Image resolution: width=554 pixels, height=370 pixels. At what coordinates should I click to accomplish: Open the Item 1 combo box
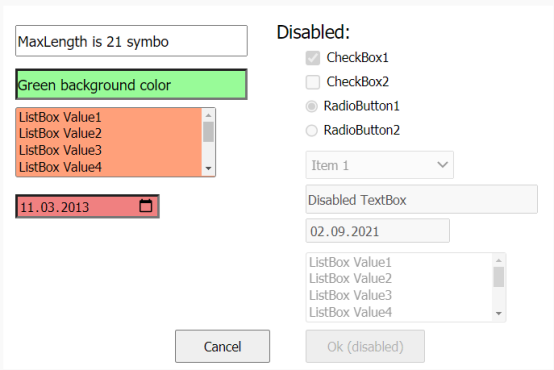[379, 165]
